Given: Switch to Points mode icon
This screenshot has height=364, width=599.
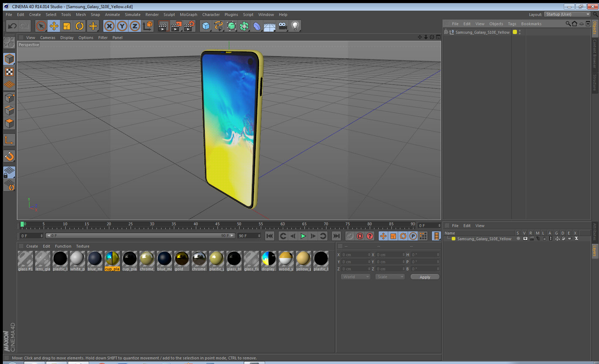Looking at the screenshot, I should click(x=9, y=98).
